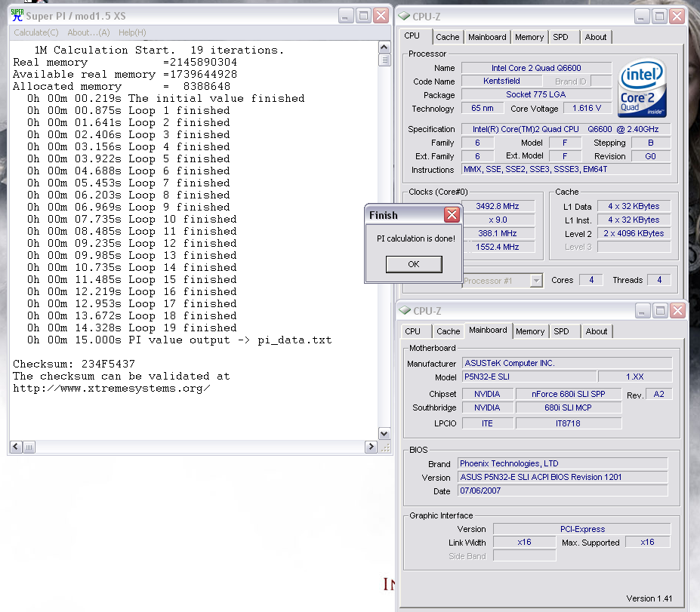Click the 'PI value output -> pi_data.txt' line
This screenshot has width=700, height=612.
coord(179,340)
